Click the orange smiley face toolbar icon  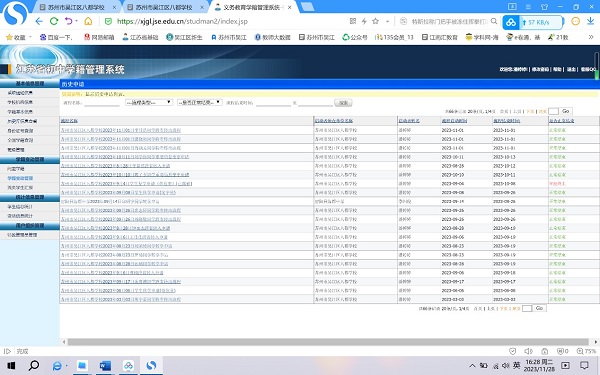coord(575,21)
